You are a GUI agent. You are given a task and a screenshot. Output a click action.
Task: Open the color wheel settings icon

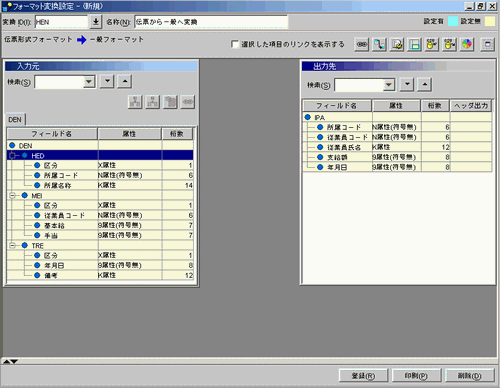tap(467, 44)
